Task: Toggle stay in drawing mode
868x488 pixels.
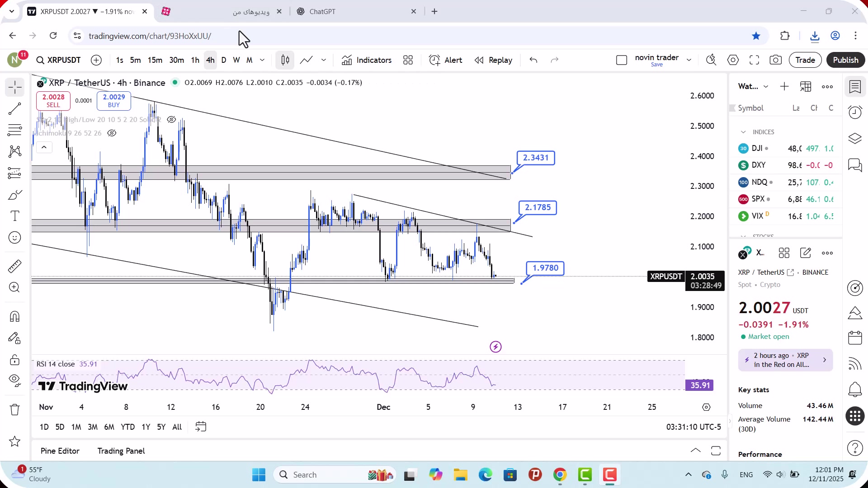Action: point(14,338)
